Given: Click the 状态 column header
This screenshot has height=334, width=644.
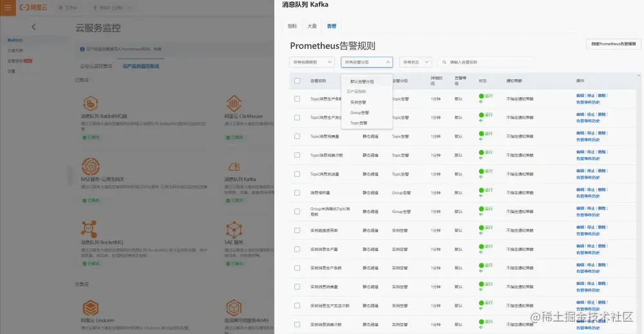Looking at the screenshot, I should [x=482, y=81].
